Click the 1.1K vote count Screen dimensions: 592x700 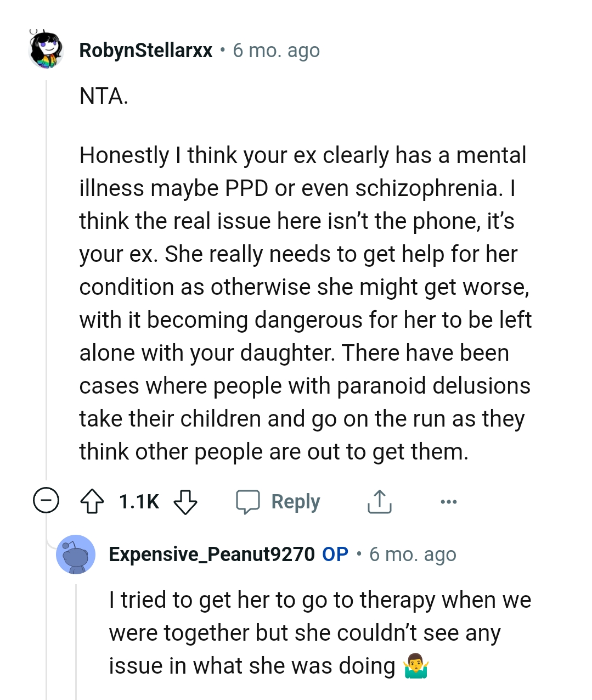click(x=138, y=501)
